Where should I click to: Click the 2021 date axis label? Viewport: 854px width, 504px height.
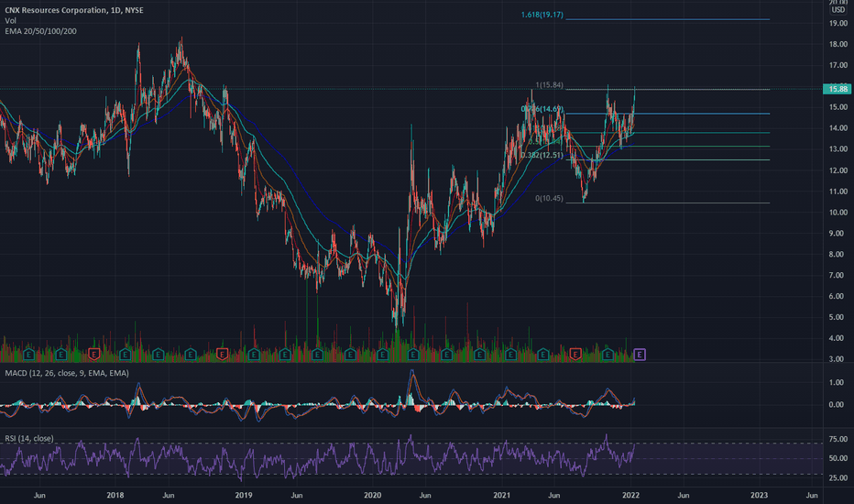501,495
